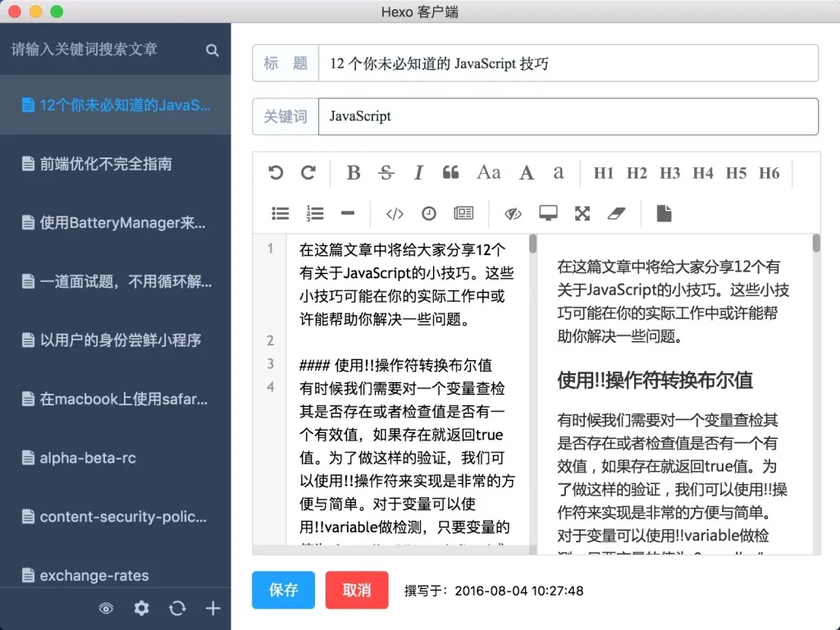Sync posts using the refresh icon
The image size is (840, 630).
177,609
